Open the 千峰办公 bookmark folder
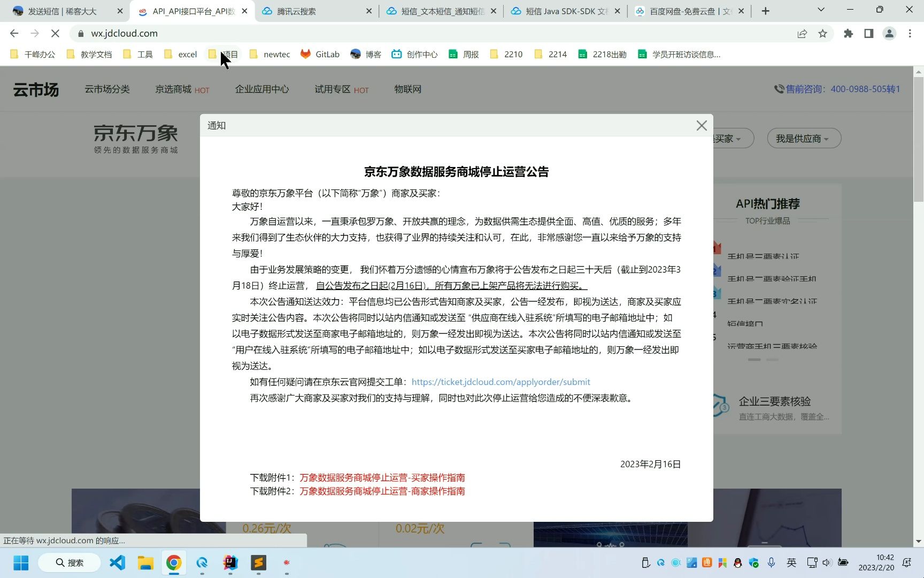The image size is (924, 578). pos(33,54)
